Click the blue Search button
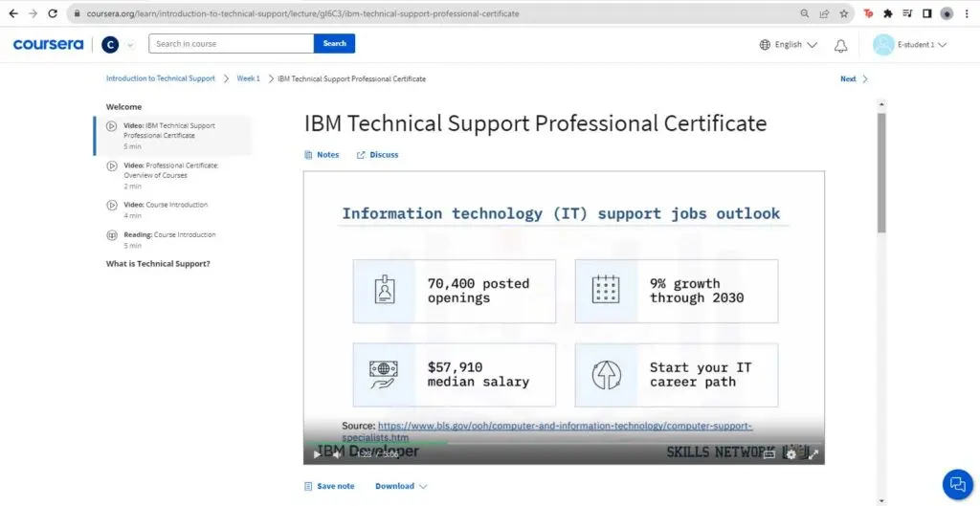980x506 pixels. [334, 44]
